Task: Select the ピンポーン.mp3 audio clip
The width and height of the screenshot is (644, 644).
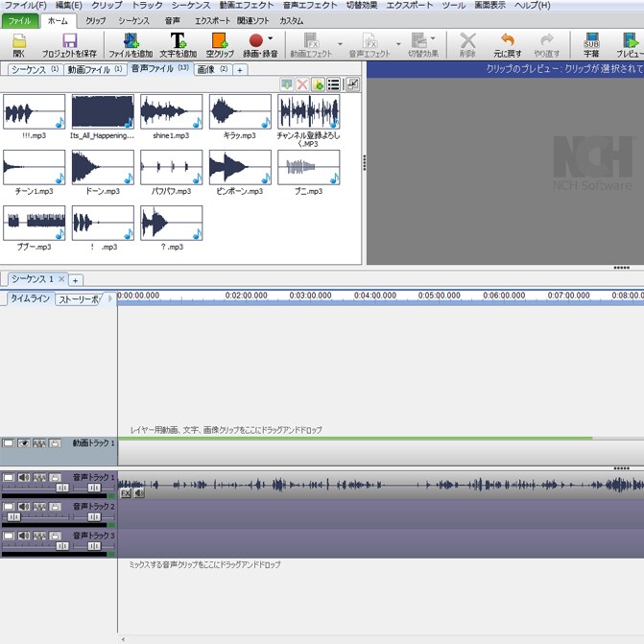Action: 240,167
